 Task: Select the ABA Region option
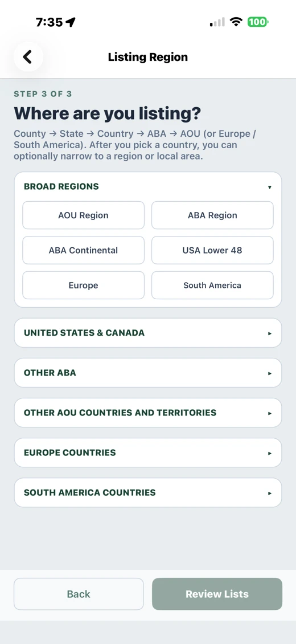click(x=212, y=215)
